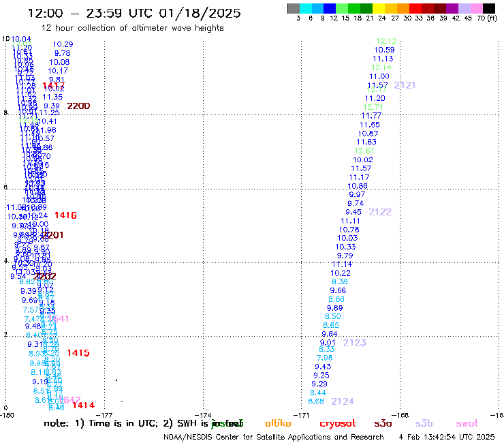Click the cryosat time marker 1415
This screenshot has height=443, width=504.
click(x=78, y=352)
